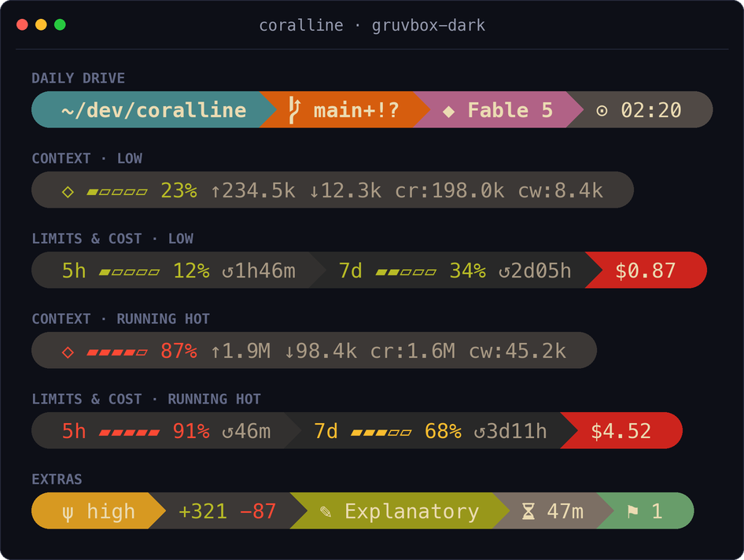Click the 47m duration value
The height and width of the screenshot is (560, 744).
[565, 511]
